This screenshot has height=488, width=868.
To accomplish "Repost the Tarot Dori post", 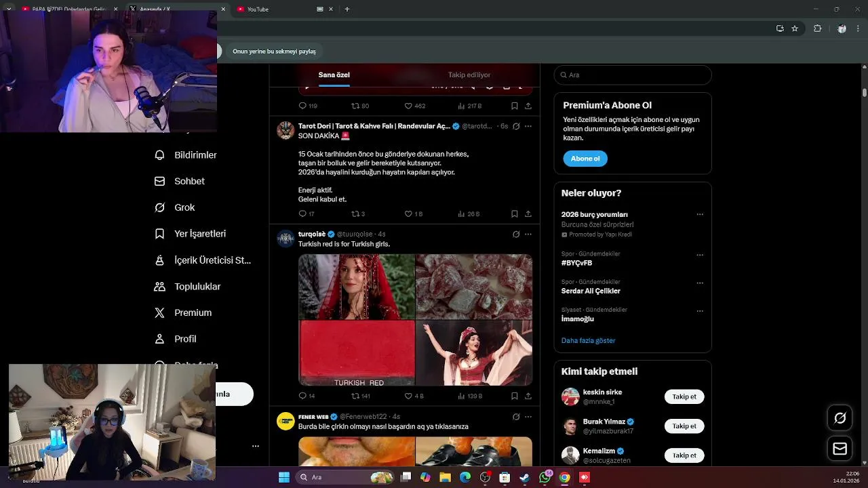I will click(x=355, y=213).
